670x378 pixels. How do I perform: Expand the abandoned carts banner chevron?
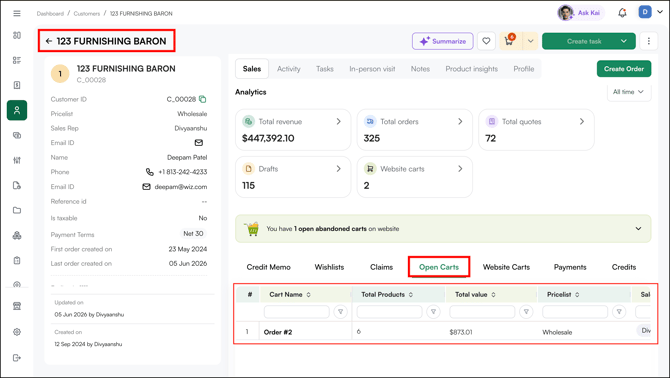pos(638,229)
